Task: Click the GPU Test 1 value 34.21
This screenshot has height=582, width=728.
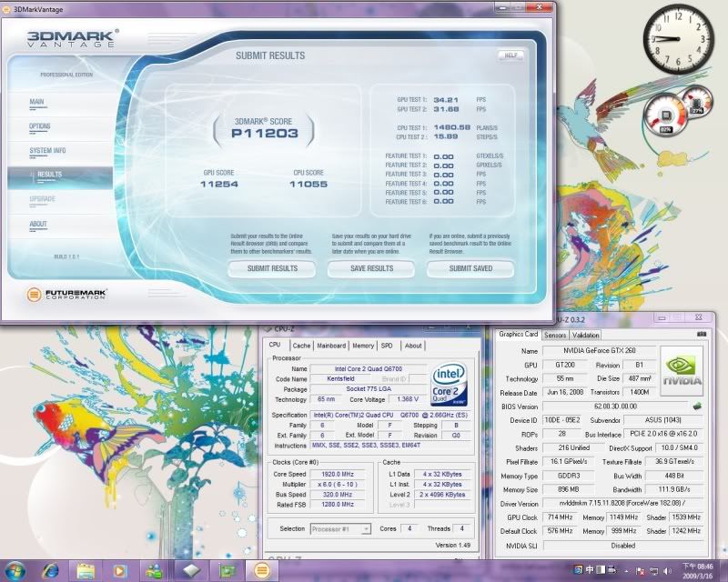Action: click(x=446, y=100)
